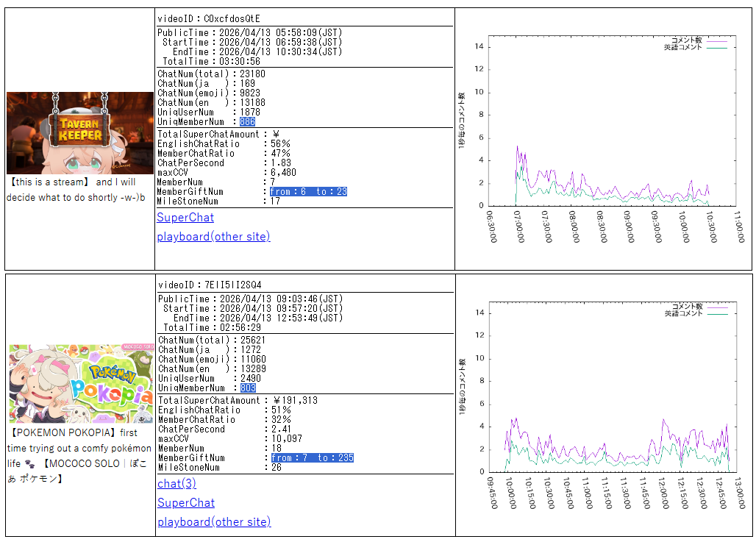Click MemberGiftNum 'from : 7 to : 235'
The image size is (756, 542).
312,457
